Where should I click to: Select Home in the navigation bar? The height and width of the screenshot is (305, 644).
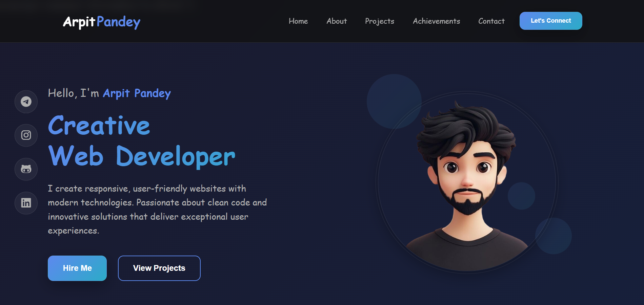298,21
